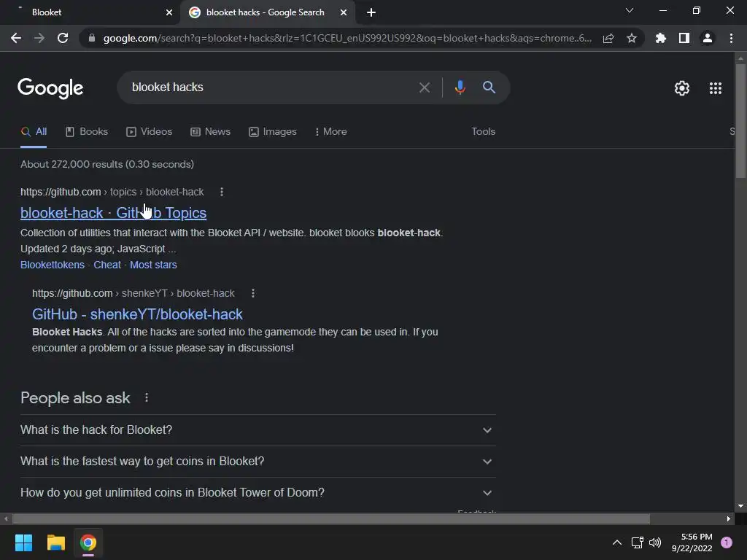This screenshot has width=747, height=560.
Task: Open the More search categories menu
Action: [x=330, y=132]
